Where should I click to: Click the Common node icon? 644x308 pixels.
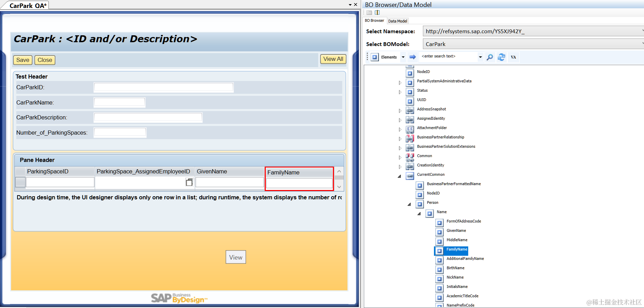[x=410, y=157]
